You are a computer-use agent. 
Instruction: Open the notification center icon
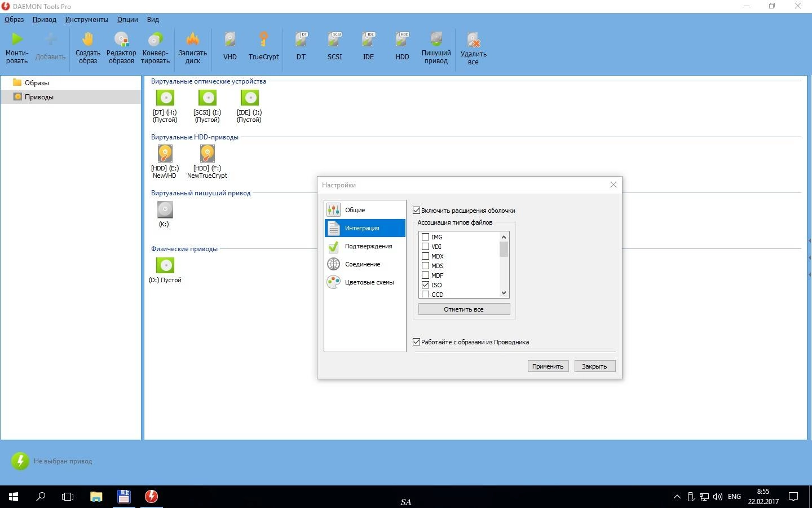[793, 497]
